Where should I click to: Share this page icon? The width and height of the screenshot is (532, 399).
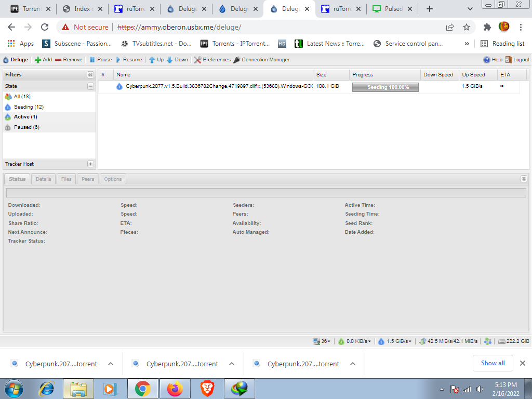click(x=450, y=27)
